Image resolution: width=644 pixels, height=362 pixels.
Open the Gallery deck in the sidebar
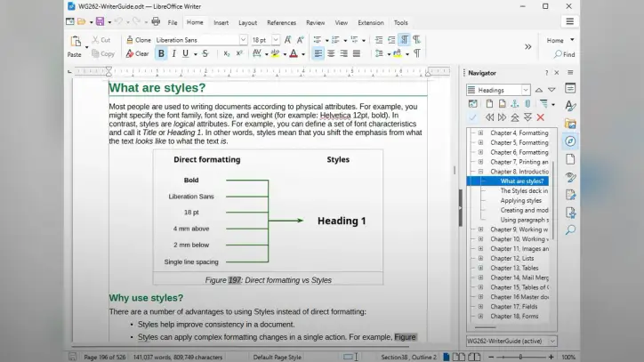click(570, 124)
